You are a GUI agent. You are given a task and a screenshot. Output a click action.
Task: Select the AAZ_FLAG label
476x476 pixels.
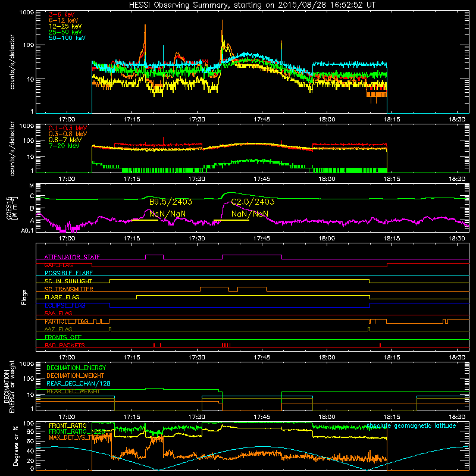pyautogui.click(x=58, y=329)
